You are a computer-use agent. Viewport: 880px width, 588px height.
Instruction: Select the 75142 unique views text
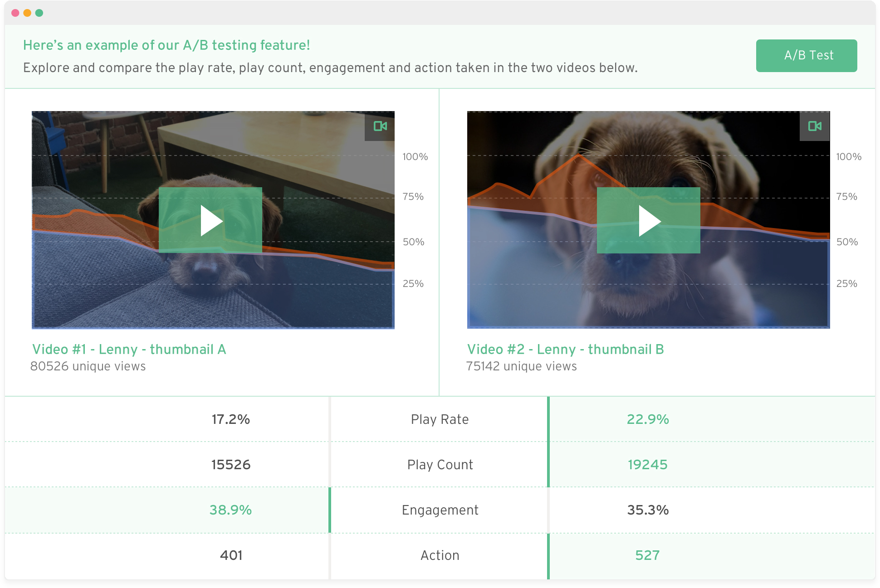tap(522, 366)
